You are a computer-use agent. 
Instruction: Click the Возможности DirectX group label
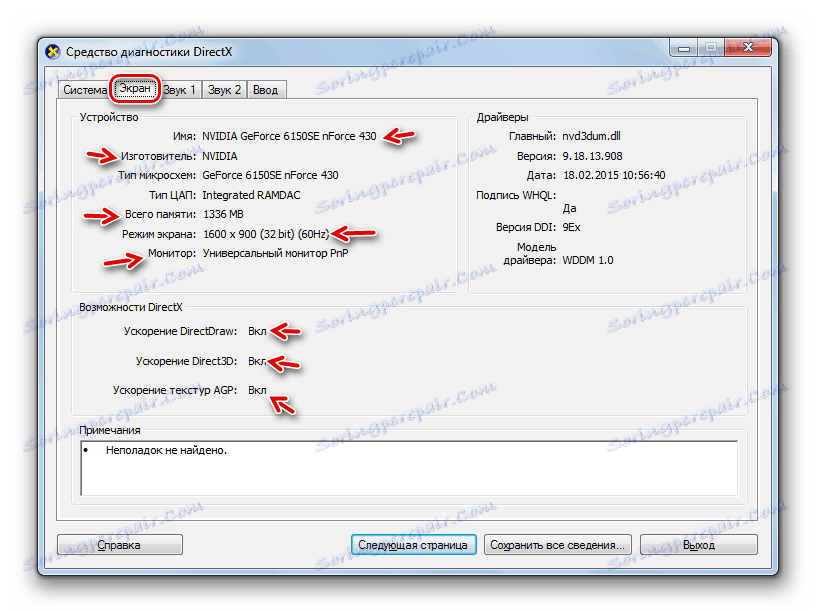(x=131, y=307)
